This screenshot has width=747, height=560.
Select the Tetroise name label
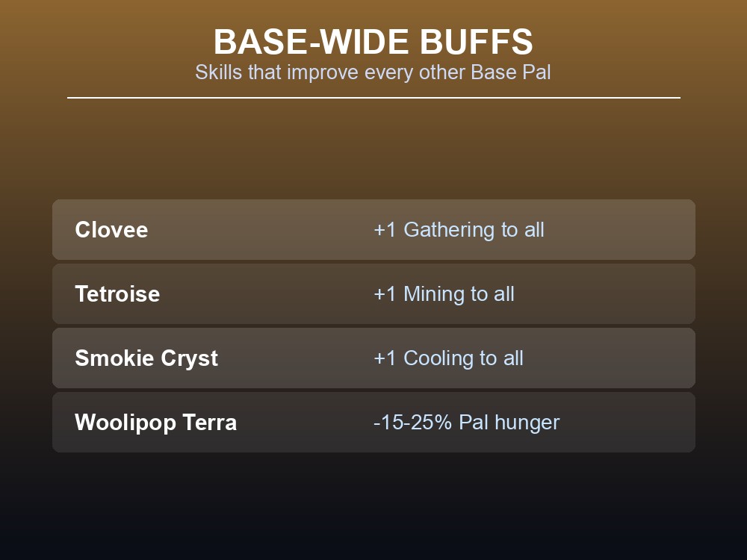(x=117, y=293)
